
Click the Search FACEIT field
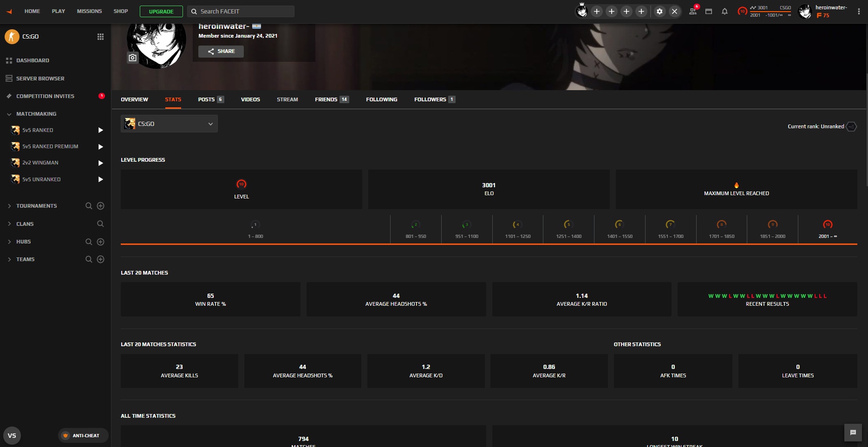coord(241,12)
